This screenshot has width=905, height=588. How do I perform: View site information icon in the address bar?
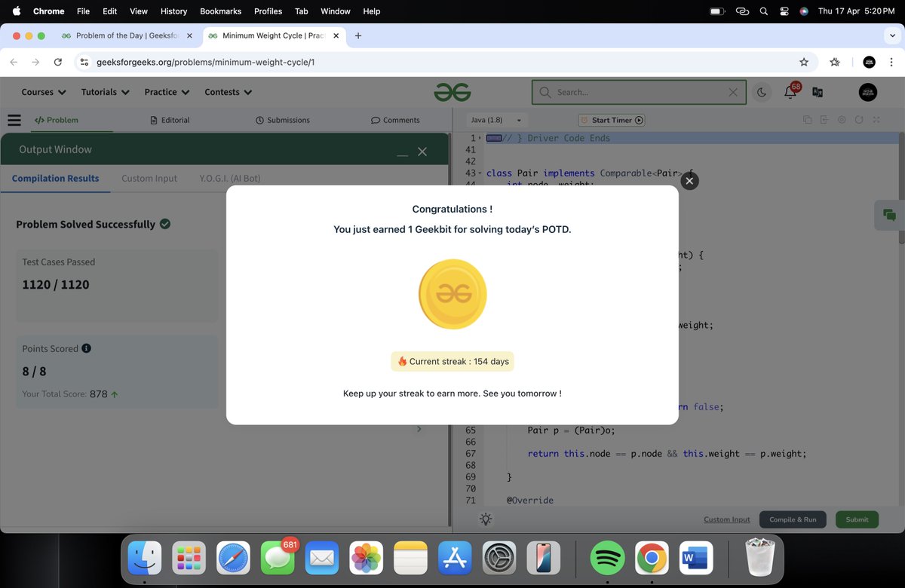point(84,62)
